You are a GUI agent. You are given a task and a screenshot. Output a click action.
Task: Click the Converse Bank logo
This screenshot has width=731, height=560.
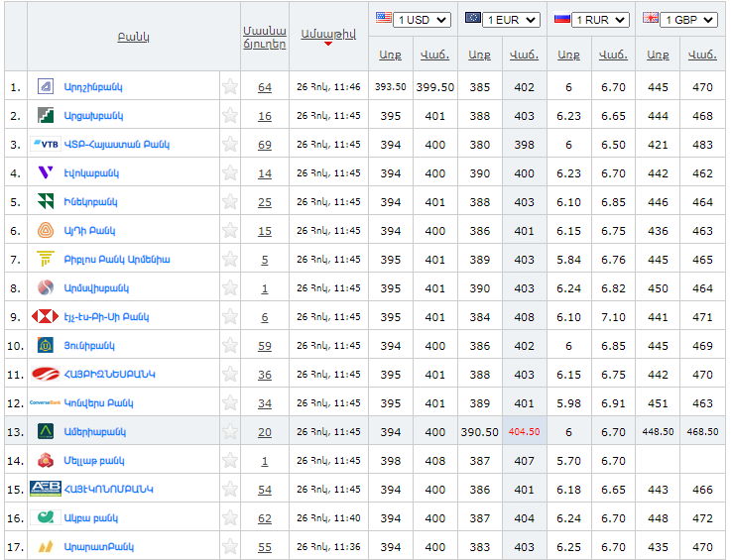[46, 402]
